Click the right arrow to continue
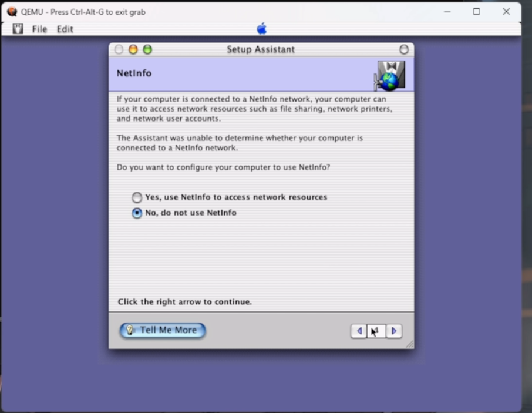The image size is (532, 413). (x=394, y=331)
